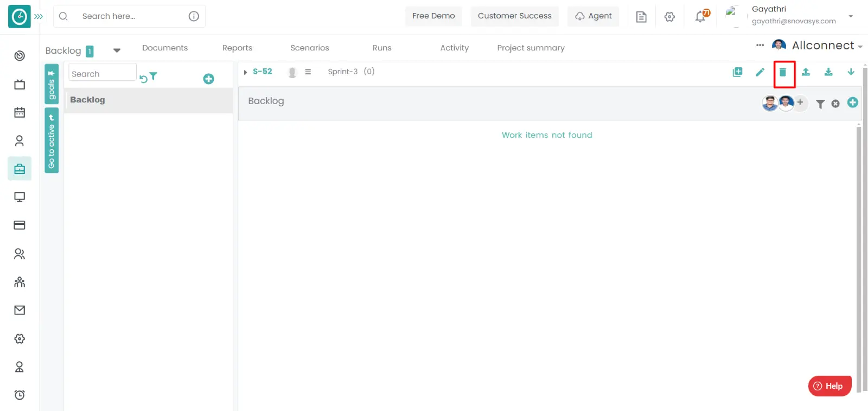Click the add work item icon beside pencil
The height and width of the screenshot is (411, 868).
coord(737,72)
